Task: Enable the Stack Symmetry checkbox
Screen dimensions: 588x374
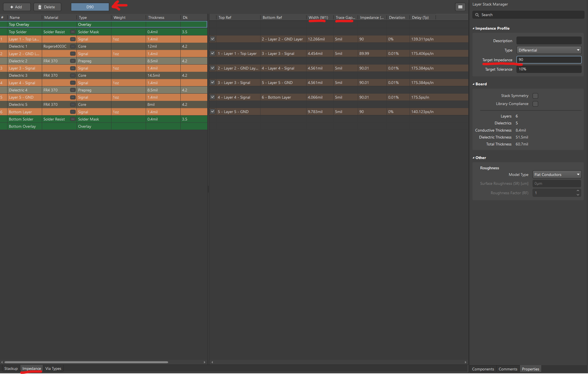Action: click(x=535, y=96)
